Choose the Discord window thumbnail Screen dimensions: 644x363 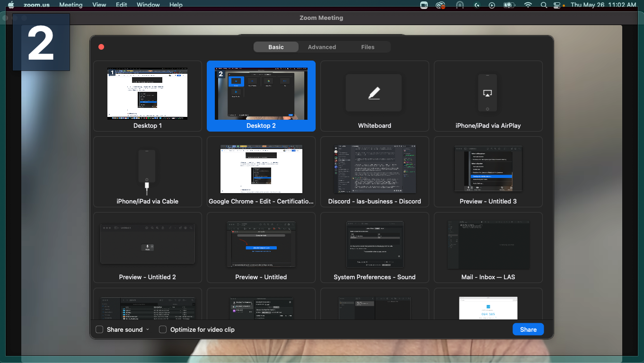(x=375, y=172)
